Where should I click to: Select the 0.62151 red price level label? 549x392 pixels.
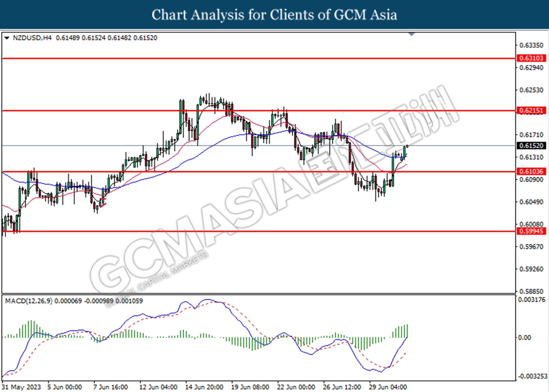tap(531, 111)
